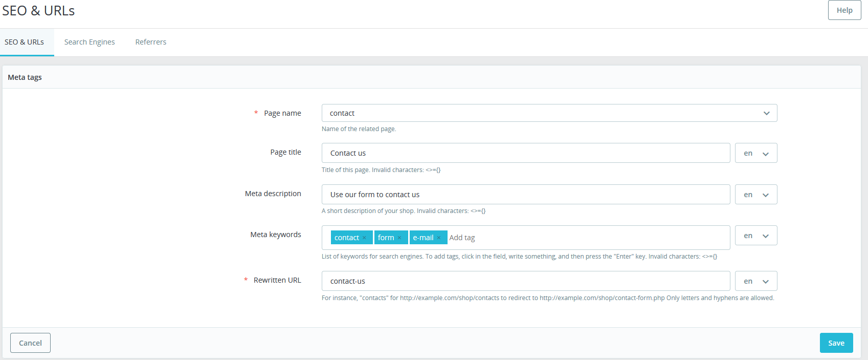Click 'A short description of your shop' hint
Screen dimensions: 868x360
click(404, 211)
